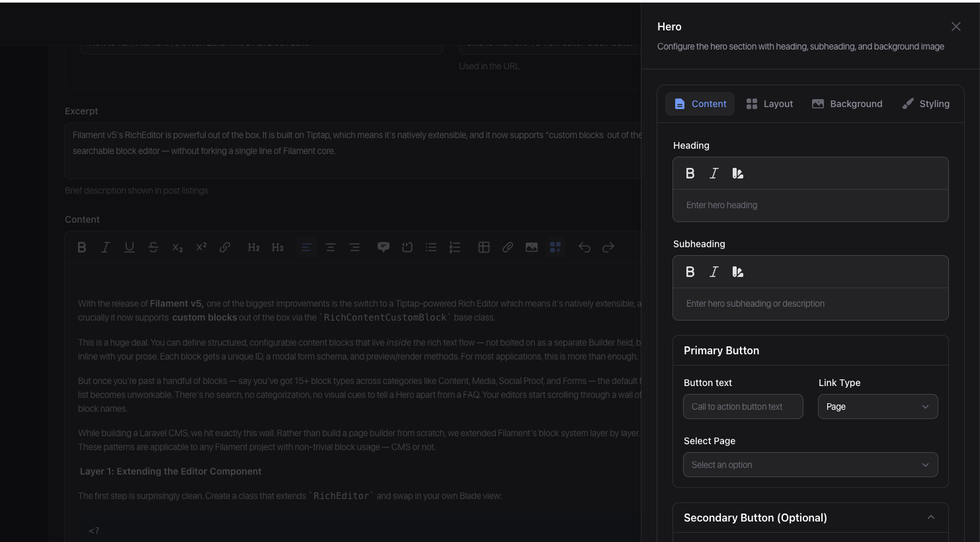Close the Hero configuration panel
Screen dimensions: 980x542
pyautogui.click(x=956, y=26)
